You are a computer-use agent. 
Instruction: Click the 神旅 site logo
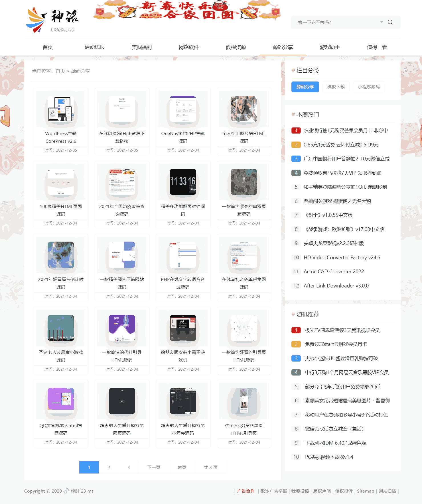pyautogui.click(x=52, y=20)
